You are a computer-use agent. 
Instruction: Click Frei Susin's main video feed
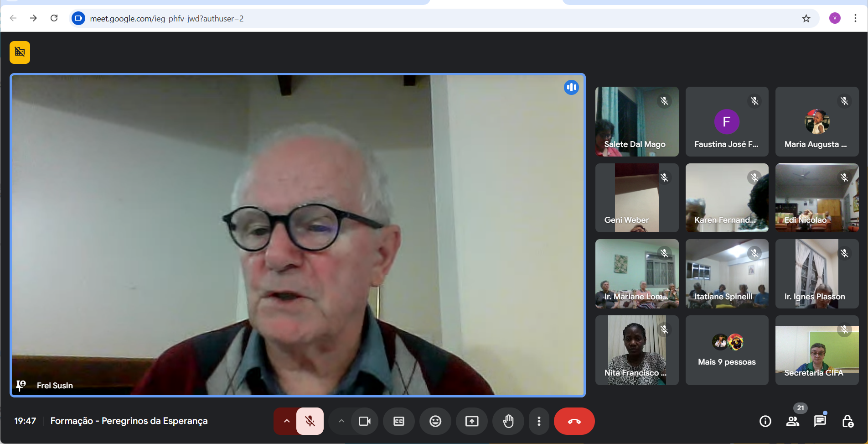click(x=298, y=235)
